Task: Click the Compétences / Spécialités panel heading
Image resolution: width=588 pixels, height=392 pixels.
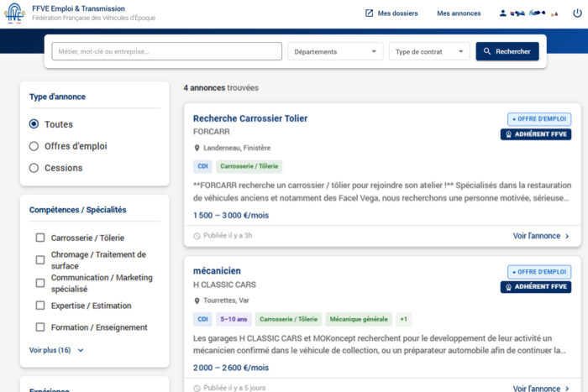Action: coord(77,210)
